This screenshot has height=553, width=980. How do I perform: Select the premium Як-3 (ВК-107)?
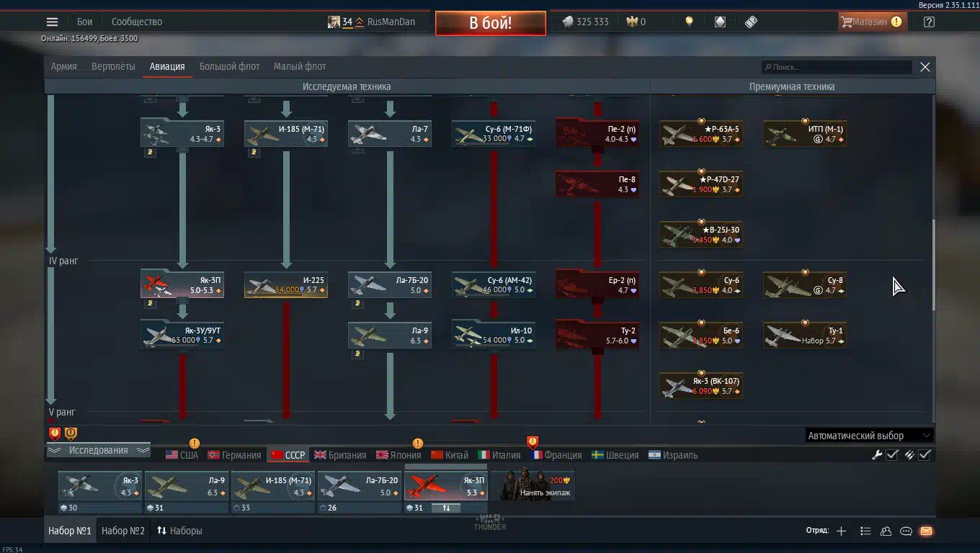click(x=701, y=386)
